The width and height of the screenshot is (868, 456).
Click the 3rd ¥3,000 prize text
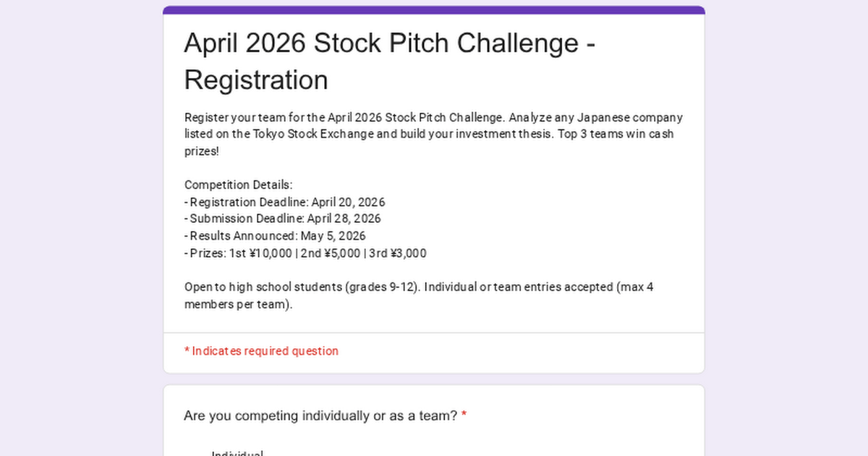tap(398, 253)
